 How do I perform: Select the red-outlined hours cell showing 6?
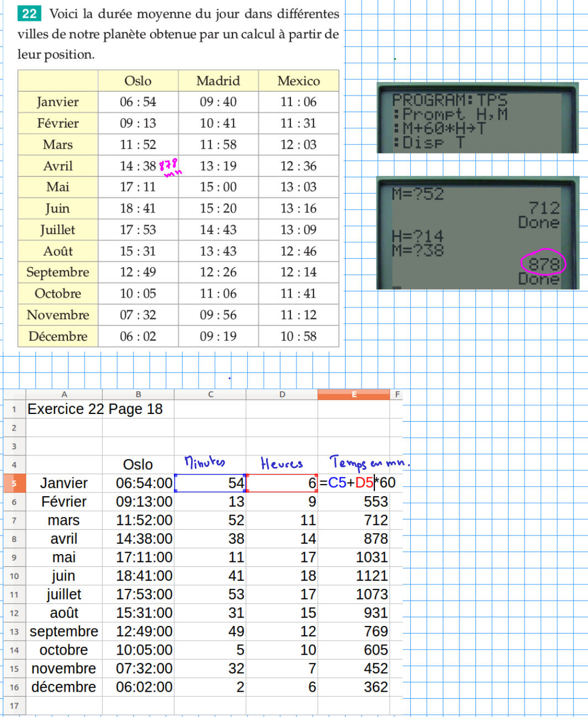pos(282,484)
